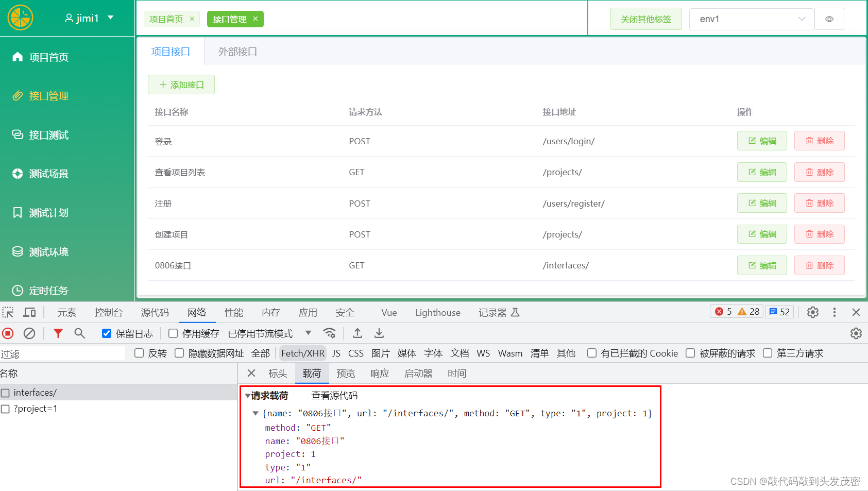Image resolution: width=868 pixels, height=491 pixels.
Task: Click the orange lemon logo icon
Action: [x=20, y=18]
